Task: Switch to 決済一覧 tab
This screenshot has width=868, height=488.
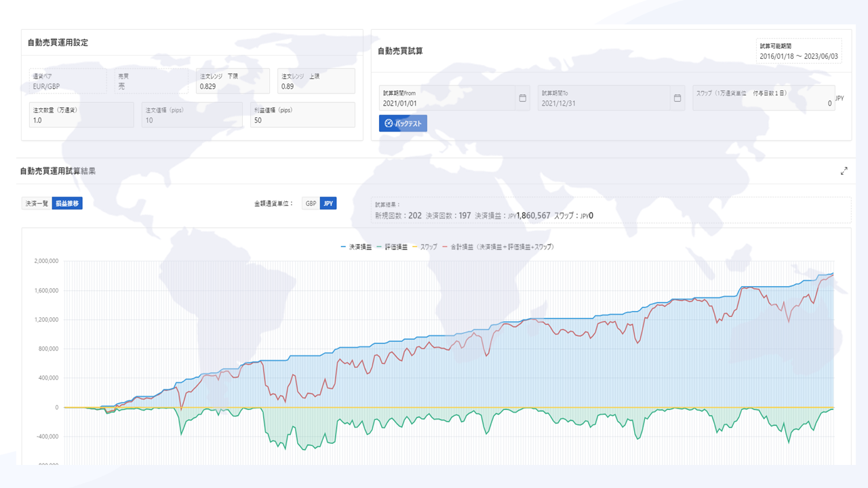Action: [37, 203]
